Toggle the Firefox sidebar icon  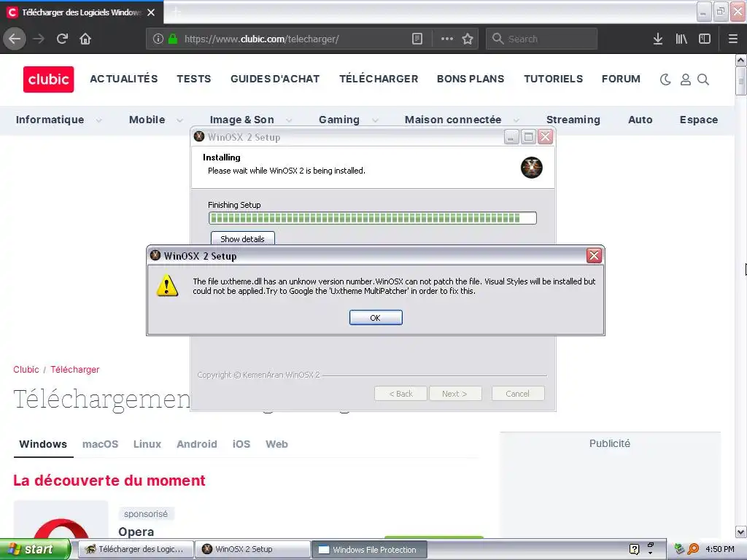click(705, 39)
